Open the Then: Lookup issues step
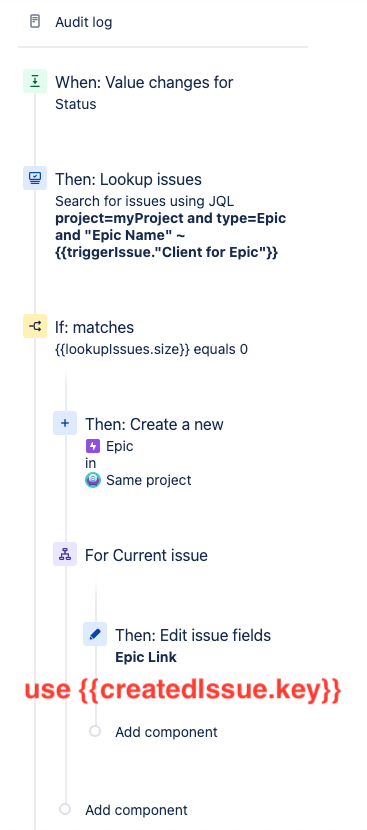The width and height of the screenshot is (367, 830). pyautogui.click(x=128, y=179)
